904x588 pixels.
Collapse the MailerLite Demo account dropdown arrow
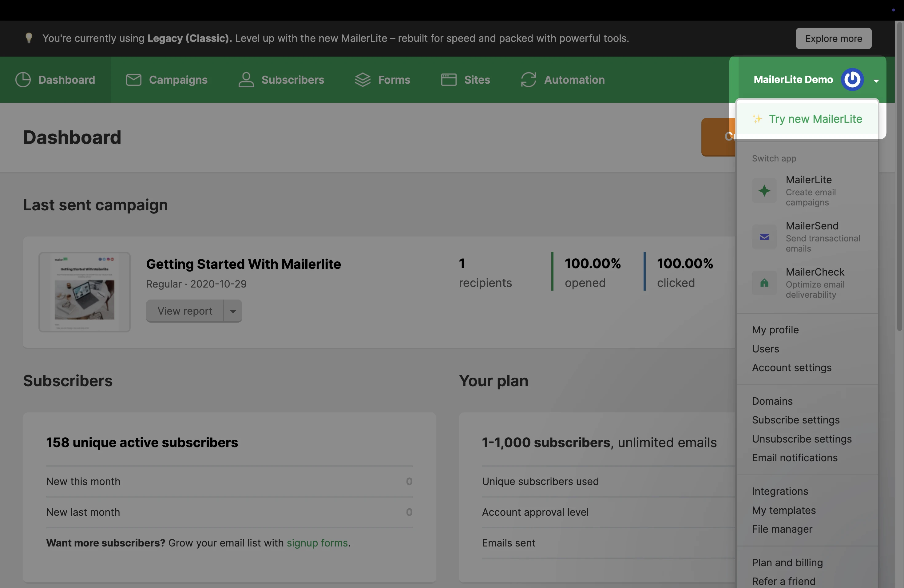tap(876, 81)
